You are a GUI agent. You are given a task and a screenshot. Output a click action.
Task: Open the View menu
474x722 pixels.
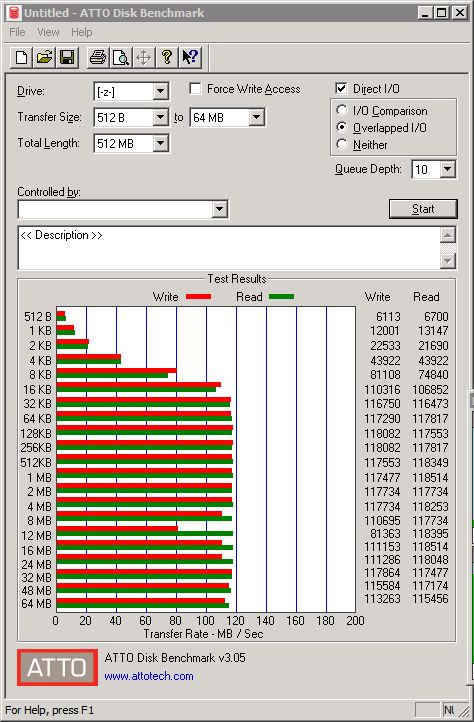coord(48,32)
